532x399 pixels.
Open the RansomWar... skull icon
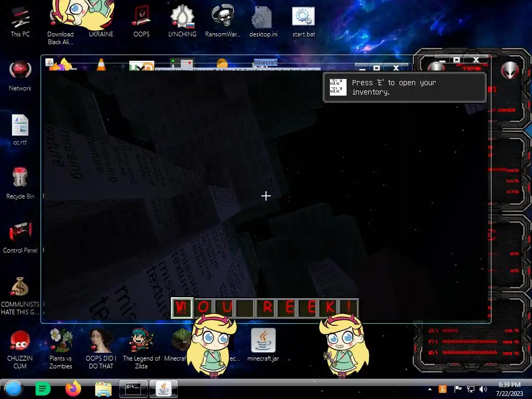222,22
